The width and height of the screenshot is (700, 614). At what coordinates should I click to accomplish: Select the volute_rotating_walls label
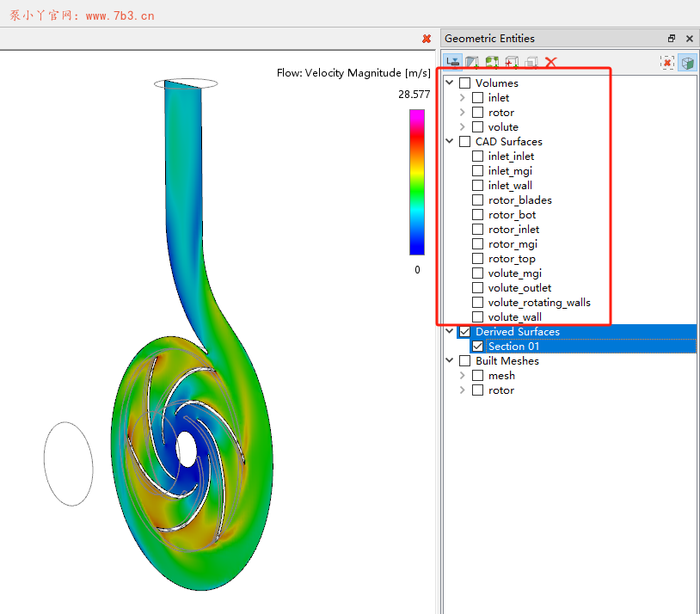point(539,303)
